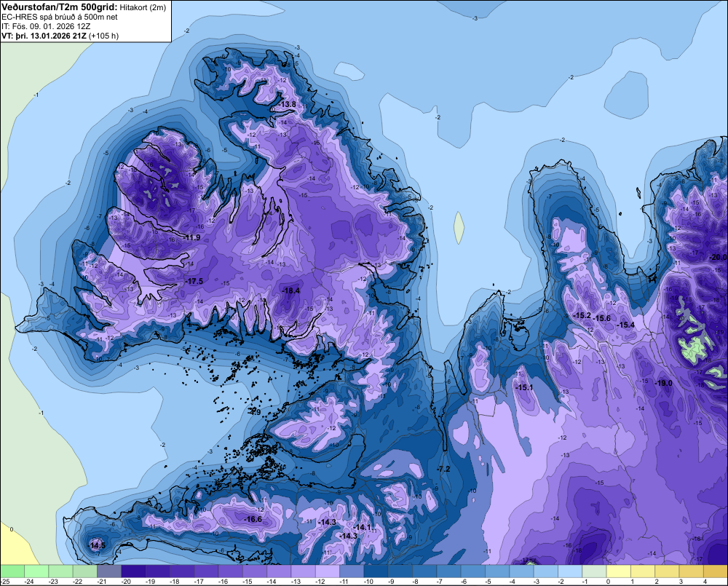The height and width of the screenshot is (586, 728).
Task: Click the legend swatch labeled -3
Action: pyautogui.click(x=545, y=571)
